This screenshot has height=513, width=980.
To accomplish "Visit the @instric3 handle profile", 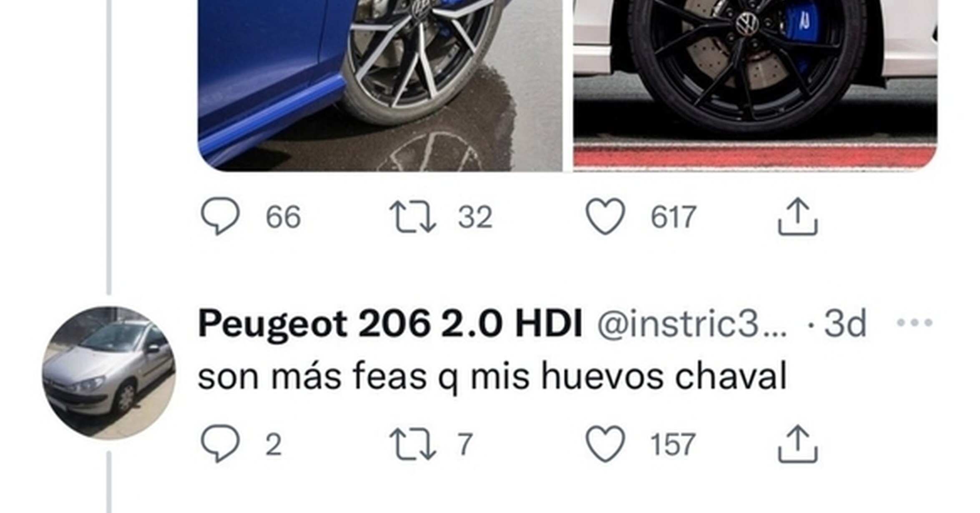I will 692,324.
